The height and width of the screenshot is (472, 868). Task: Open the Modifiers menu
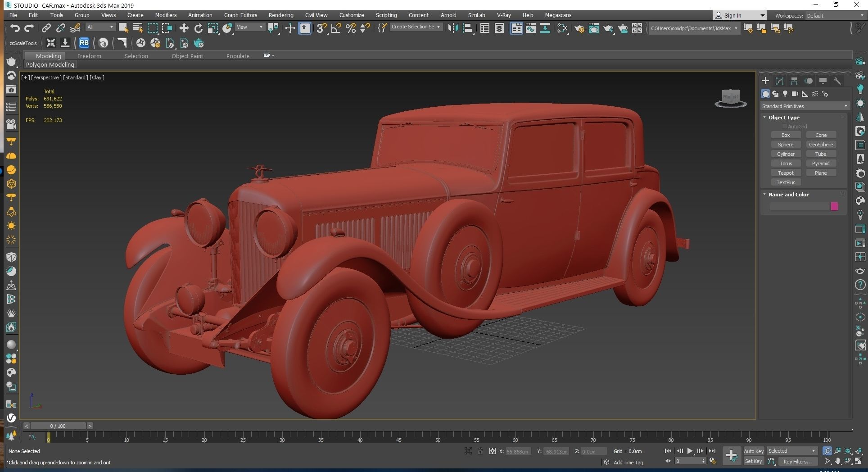166,15
